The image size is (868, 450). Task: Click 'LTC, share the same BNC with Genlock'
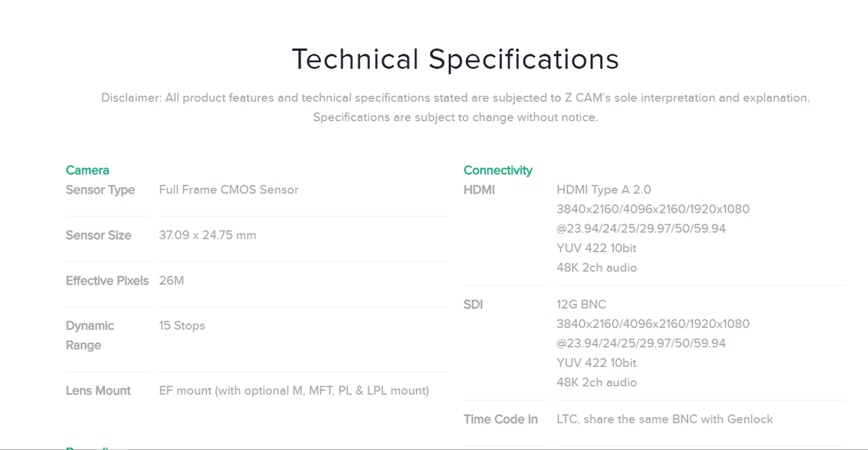(665, 420)
